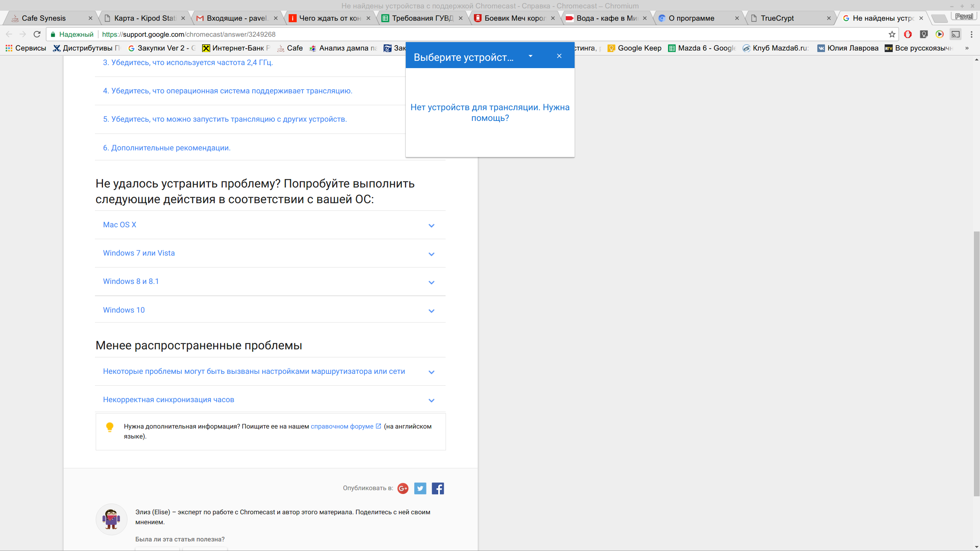Open step 4 about operating system support
The height and width of the screenshot is (551, 980).
pyautogui.click(x=227, y=91)
